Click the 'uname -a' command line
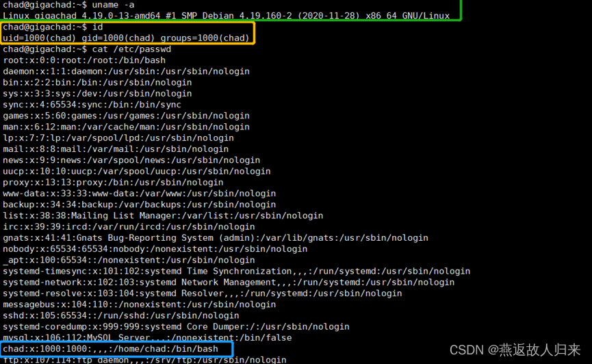This screenshot has width=592, height=364. (68, 5)
